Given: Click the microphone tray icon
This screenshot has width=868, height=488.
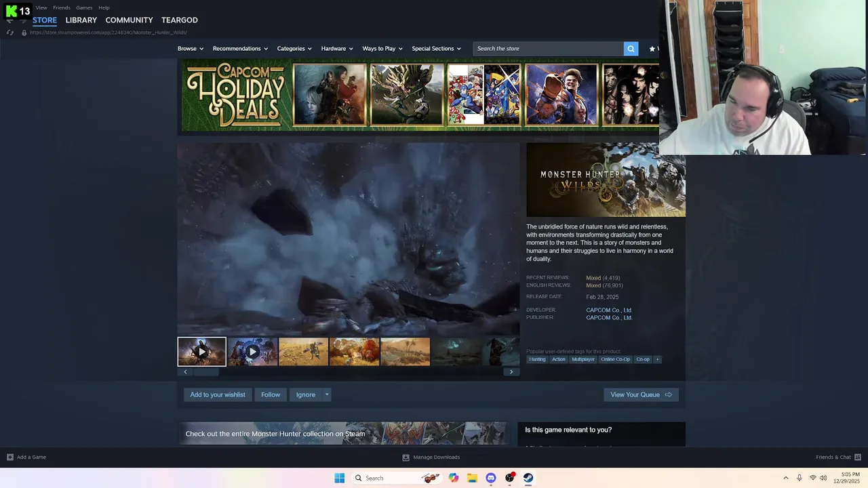Looking at the screenshot, I should pyautogui.click(x=800, y=478).
